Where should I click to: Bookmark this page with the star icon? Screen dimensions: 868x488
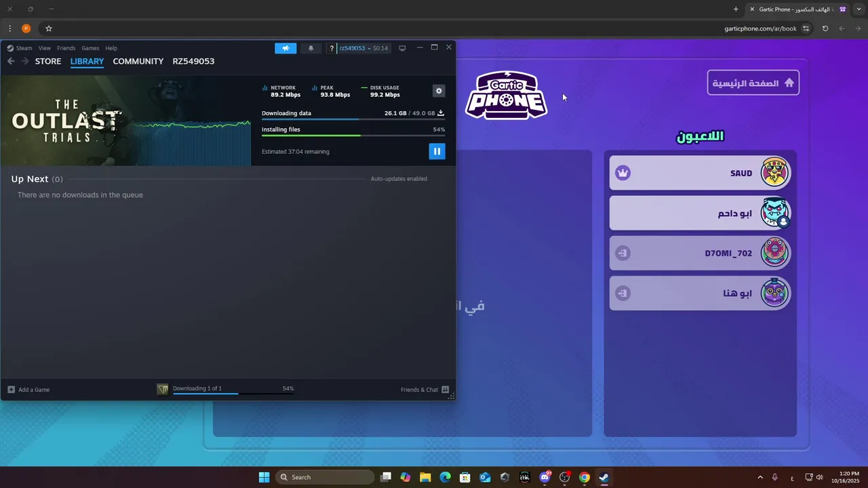[49, 28]
